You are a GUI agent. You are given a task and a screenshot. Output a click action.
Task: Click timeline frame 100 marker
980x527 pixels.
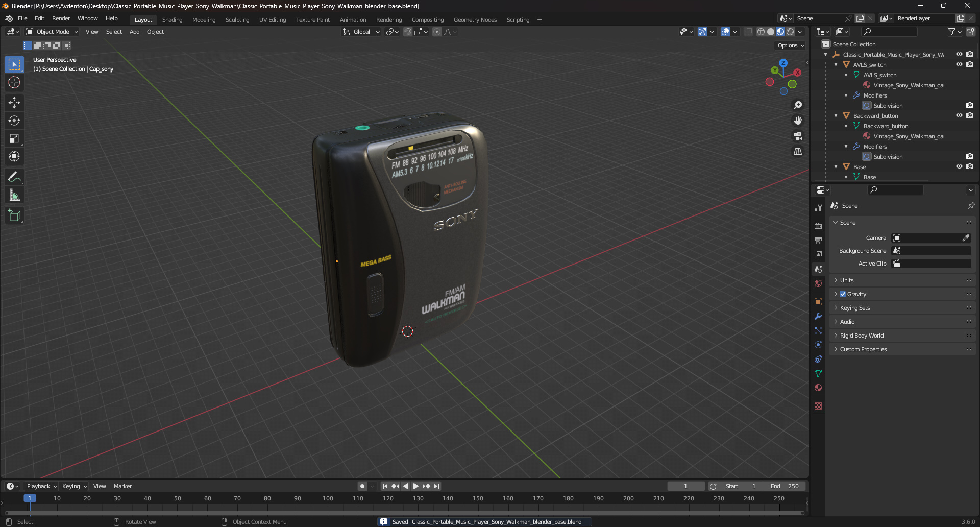click(x=328, y=498)
